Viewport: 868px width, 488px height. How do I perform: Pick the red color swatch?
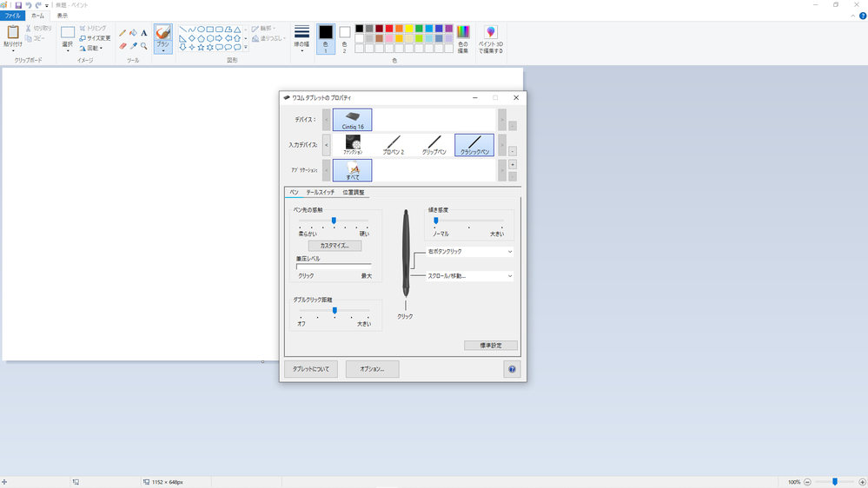pyautogui.click(x=389, y=29)
